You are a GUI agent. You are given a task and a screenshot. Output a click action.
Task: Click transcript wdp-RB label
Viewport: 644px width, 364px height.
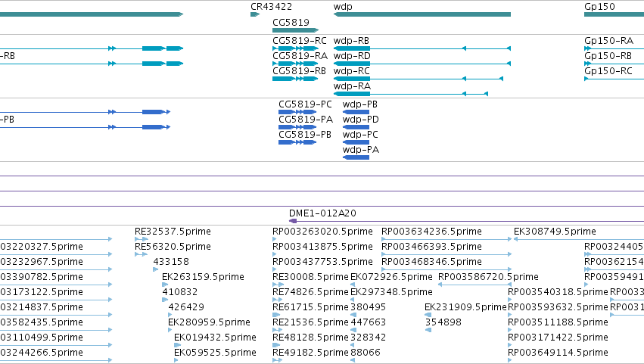[351, 41]
